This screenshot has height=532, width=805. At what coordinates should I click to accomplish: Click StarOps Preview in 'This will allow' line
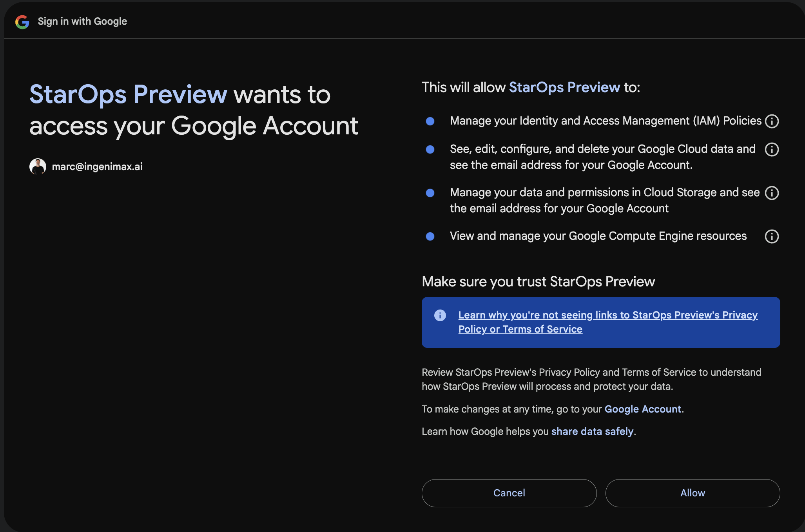[x=564, y=87]
